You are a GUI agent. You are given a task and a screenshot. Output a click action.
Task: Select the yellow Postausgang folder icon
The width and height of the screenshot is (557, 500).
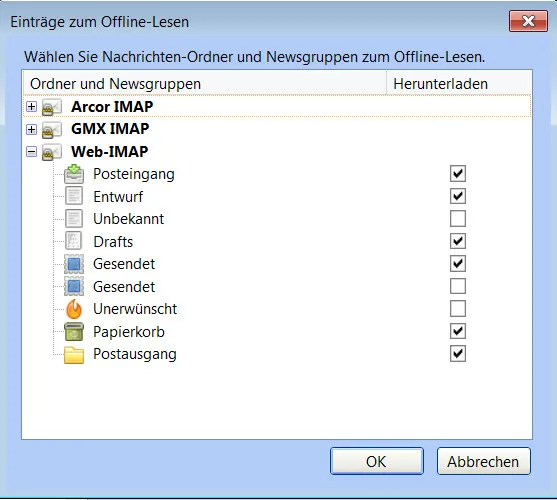pyautogui.click(x=74, y=355)
